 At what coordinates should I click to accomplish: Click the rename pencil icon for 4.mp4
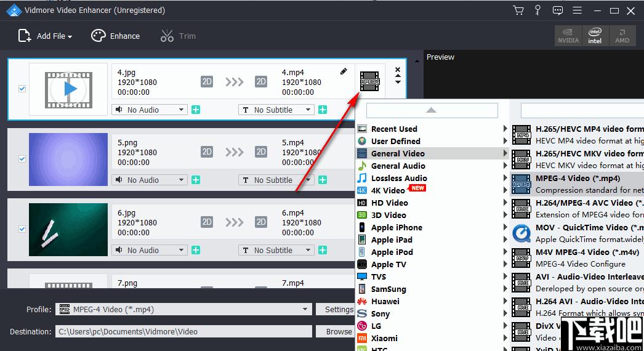(344, 71)
